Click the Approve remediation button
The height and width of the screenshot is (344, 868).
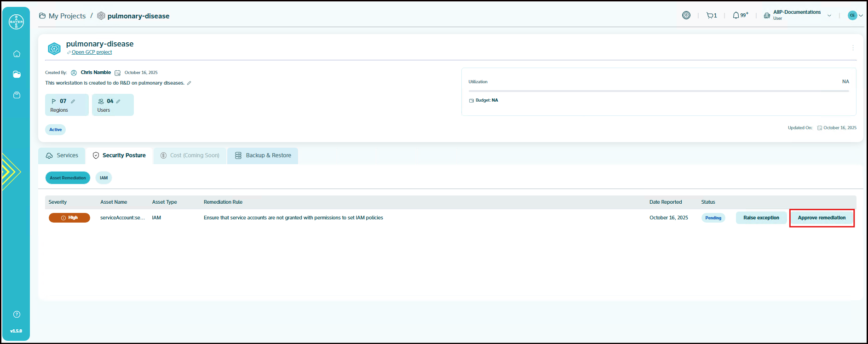[x=822, y=218]
